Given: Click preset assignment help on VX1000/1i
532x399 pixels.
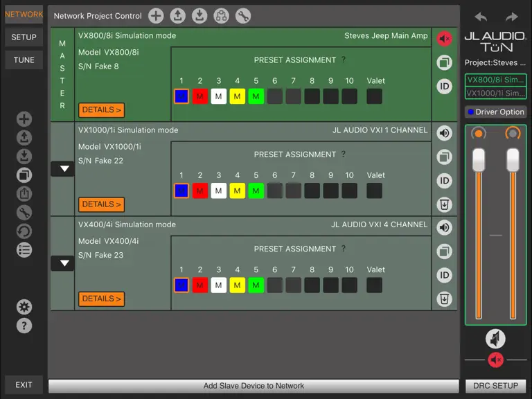Looking at the screenshot, I should pos(344,154).
